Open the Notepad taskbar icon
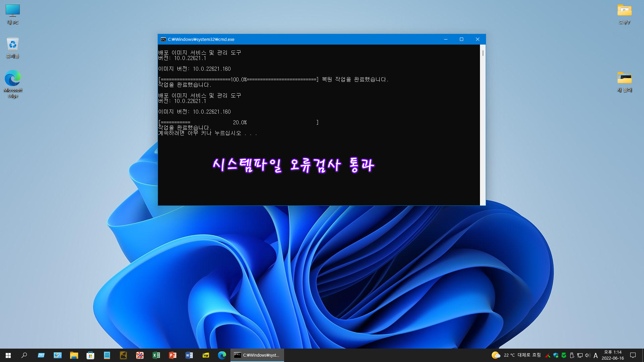644x362 pixels. coord(107,355)
